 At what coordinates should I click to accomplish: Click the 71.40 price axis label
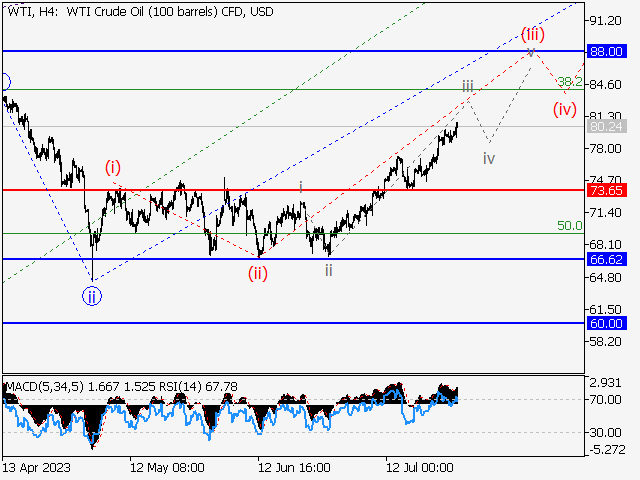click(606, 212)
